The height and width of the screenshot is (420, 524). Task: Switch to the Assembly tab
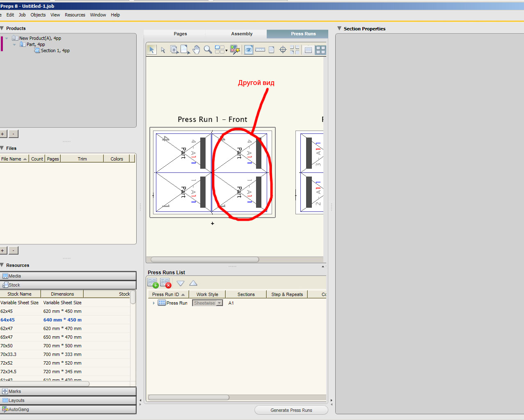point(242,34)
